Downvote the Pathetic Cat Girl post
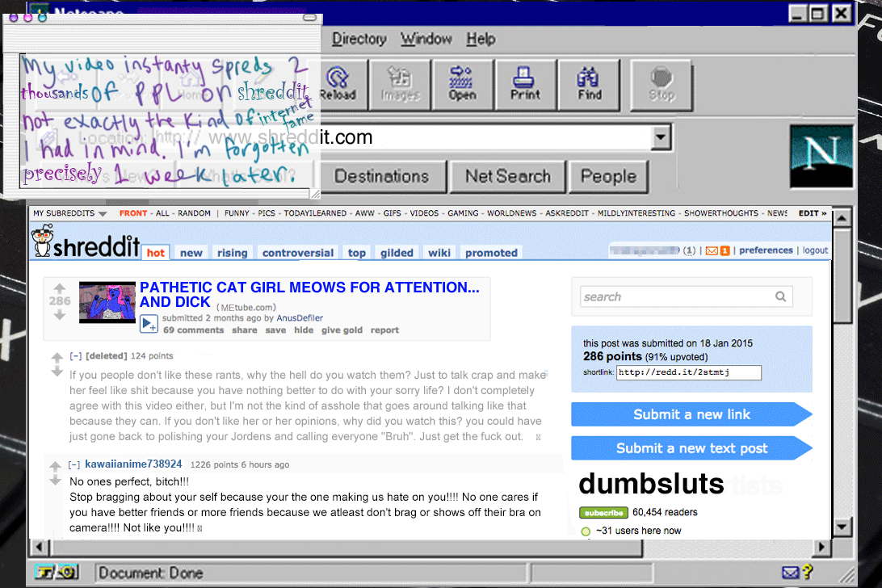The width and height of the screenshot is (882, 588). 60,314
